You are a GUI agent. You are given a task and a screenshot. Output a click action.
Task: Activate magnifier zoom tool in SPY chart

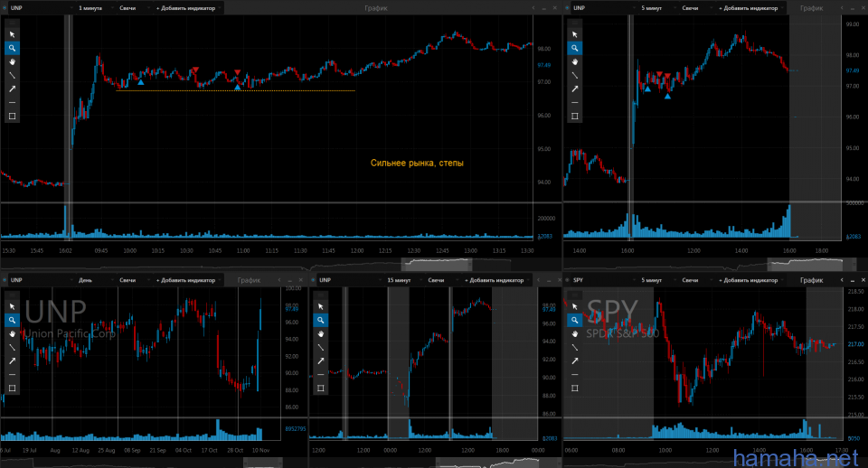click(x=575, y=320)
